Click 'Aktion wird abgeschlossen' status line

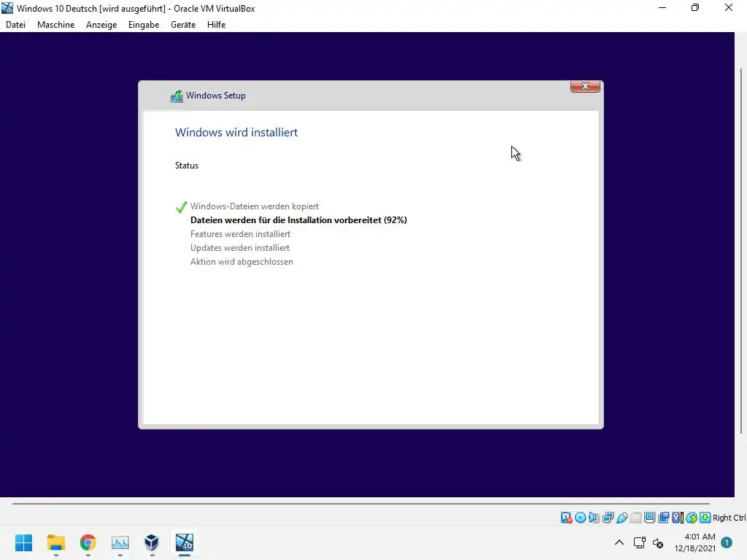click(241, 262)
